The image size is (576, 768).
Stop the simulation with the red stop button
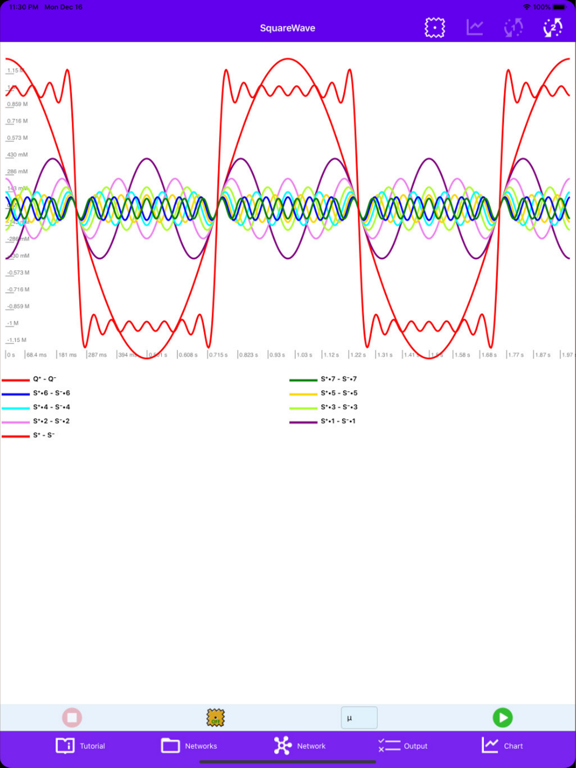[x=72, y=718]
